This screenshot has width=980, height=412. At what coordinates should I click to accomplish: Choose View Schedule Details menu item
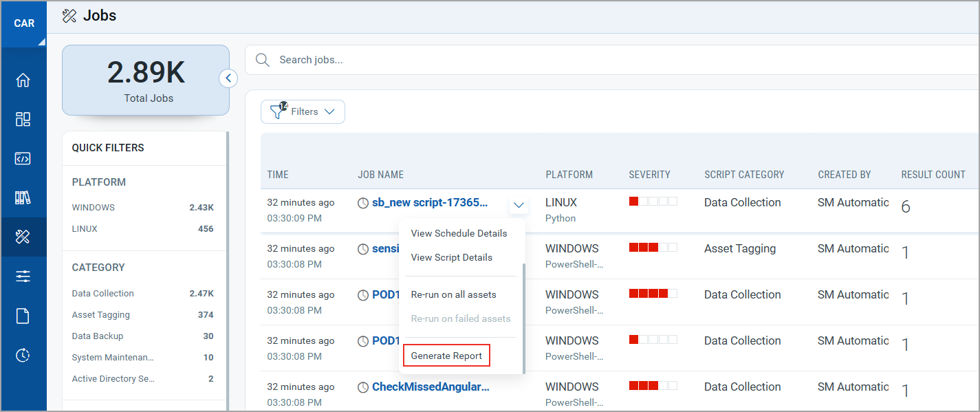(x=459, y=233)
